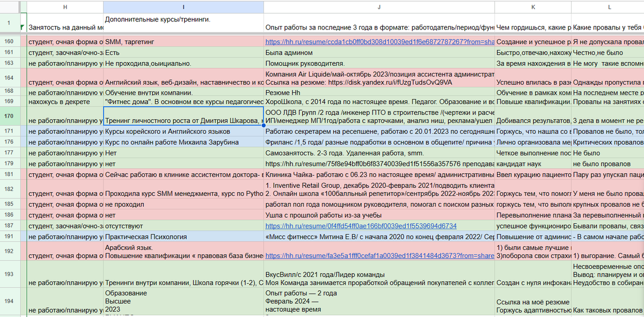
Task: Select cell 'Практическая Психология'
Action: tap(183, 237)
